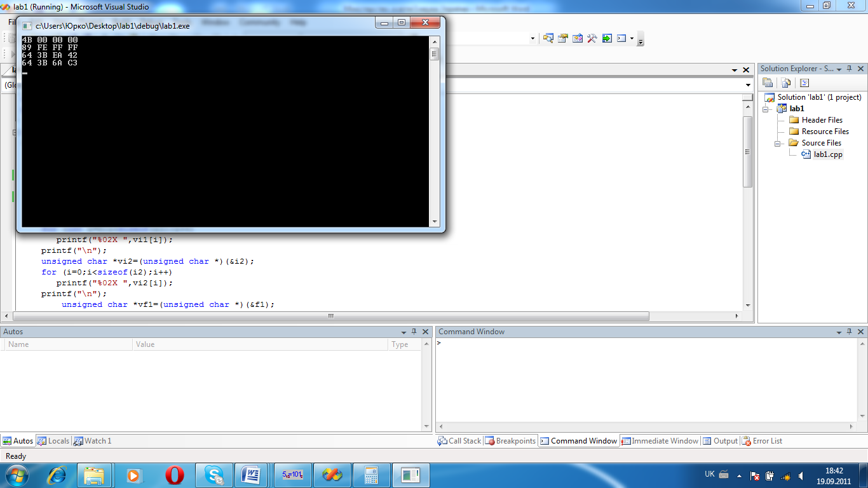Screen dimensions: 868x488
Task: Select the lab1 project item
Action: pyautogui.click(x=796, y=109)
